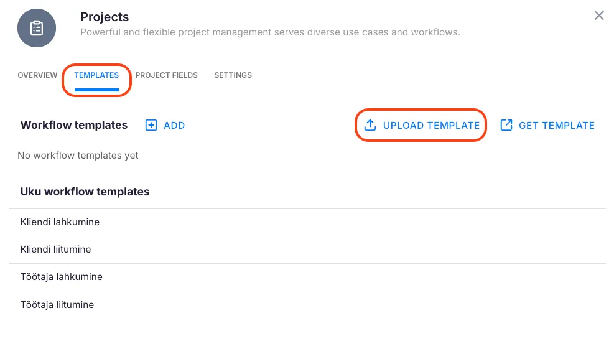Click the Projects title heading
614x364 pixels.
(x=105, y=17)
